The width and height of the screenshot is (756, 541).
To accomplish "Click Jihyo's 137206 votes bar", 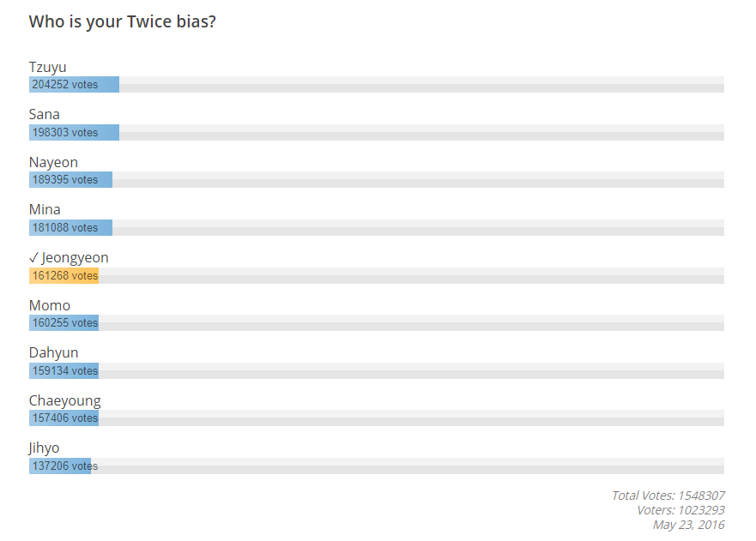I will 60,466.
